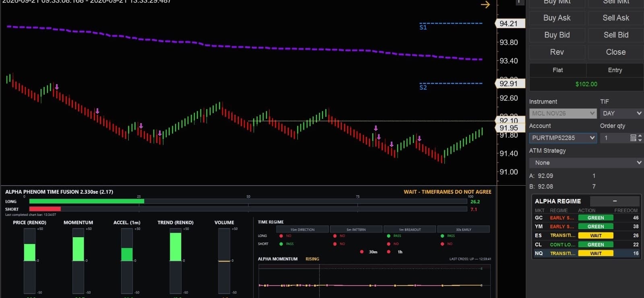Click the Buy Ask button
This screenshot has width=644, height=298.
point(557,18)
